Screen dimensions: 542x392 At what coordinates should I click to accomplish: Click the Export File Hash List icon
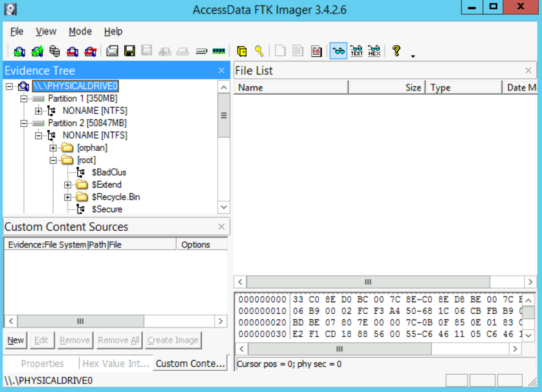[x=298, y=51]
